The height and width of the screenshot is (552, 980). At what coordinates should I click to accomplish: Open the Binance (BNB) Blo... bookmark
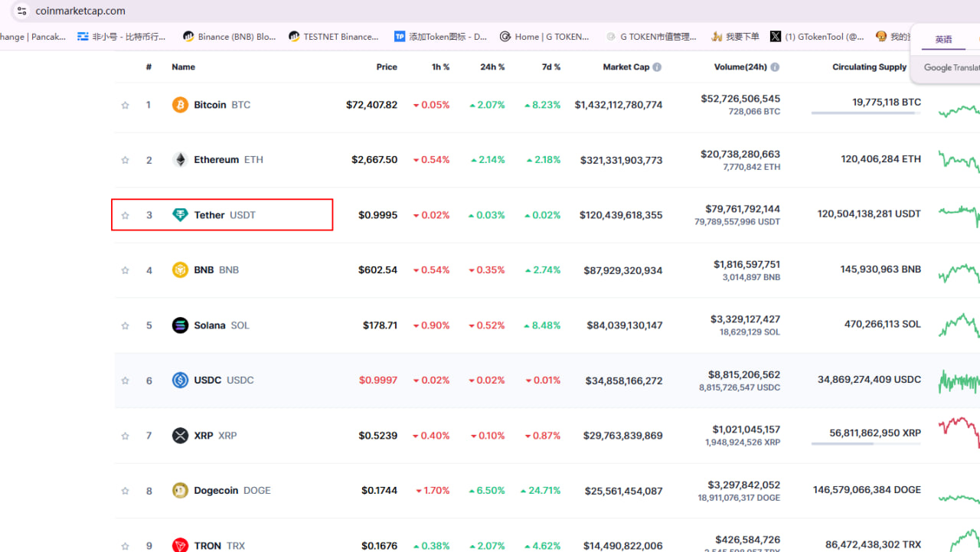tap(229, 36)
